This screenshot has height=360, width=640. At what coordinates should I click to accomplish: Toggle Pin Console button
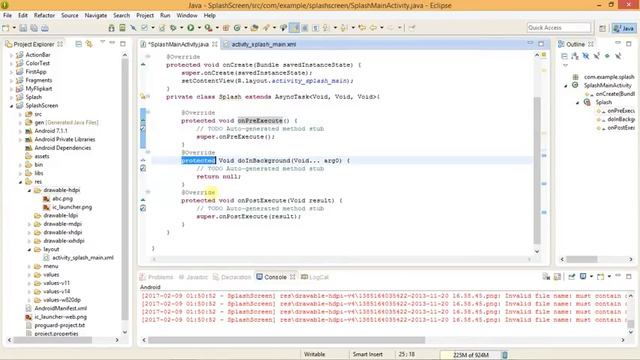tap(572, 277)
